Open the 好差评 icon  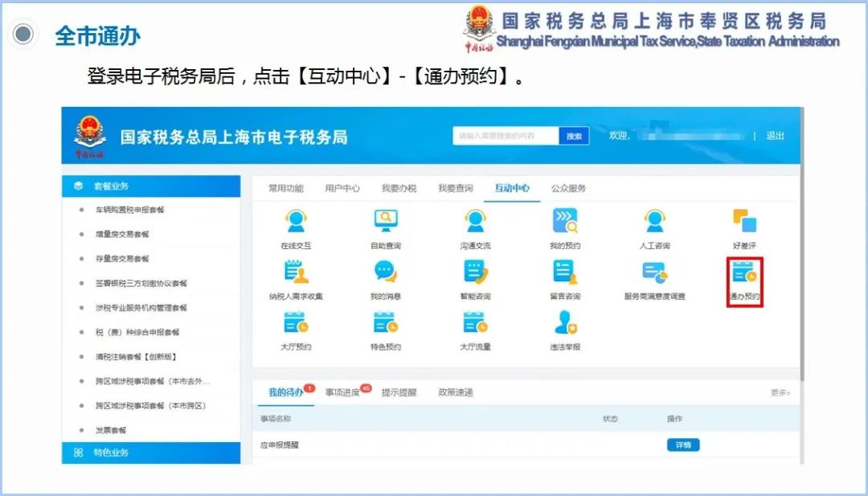[x=744, y=221]
